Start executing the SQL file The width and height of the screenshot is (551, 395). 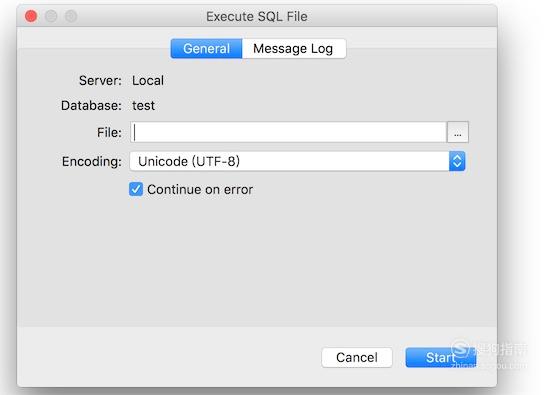click(x=441, y=357)
